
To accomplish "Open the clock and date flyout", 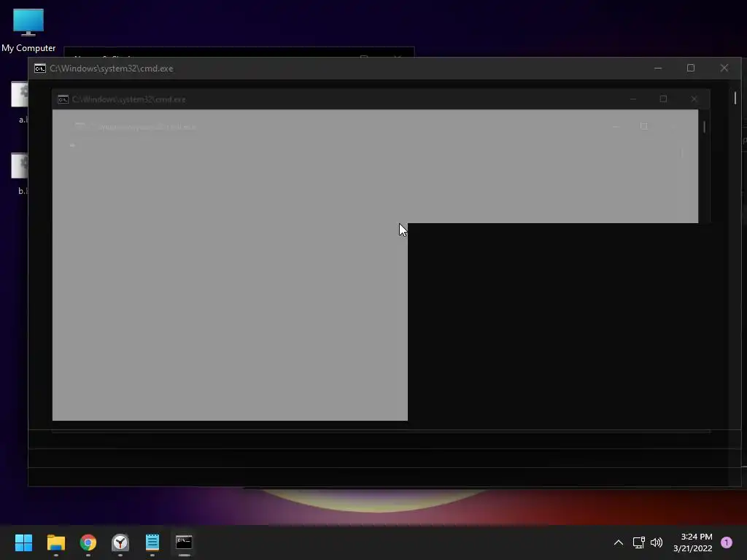I will (693, 542).
